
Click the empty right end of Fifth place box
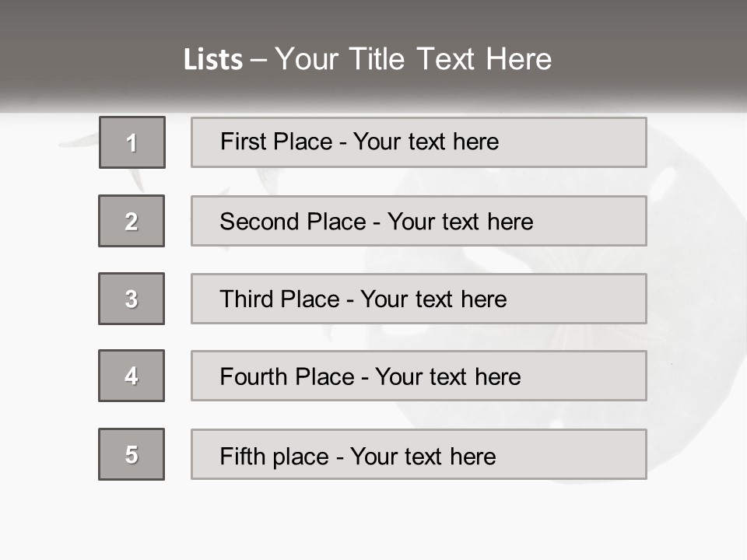click(x=591, y=454)
